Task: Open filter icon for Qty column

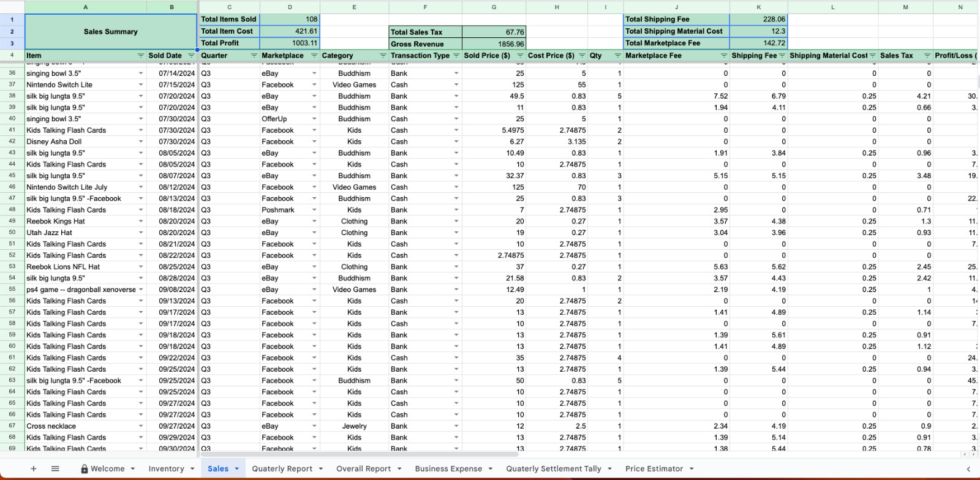Action: tap(617, 56)
